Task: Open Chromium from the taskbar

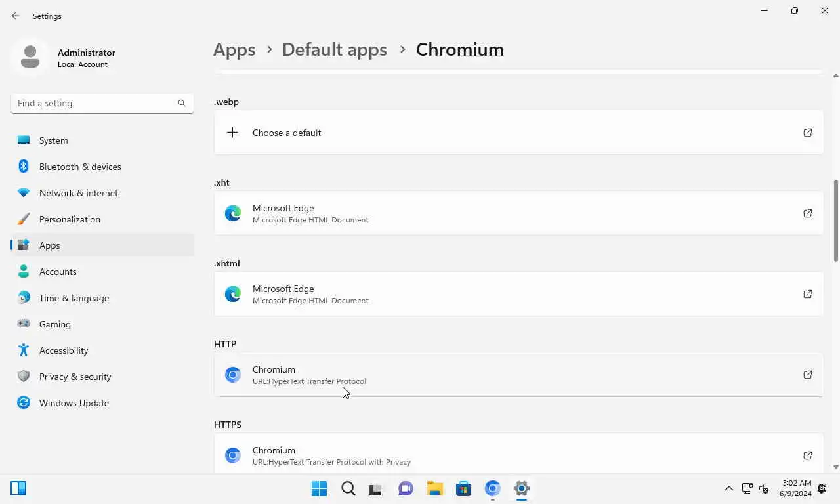Action: tap(493, 488)
